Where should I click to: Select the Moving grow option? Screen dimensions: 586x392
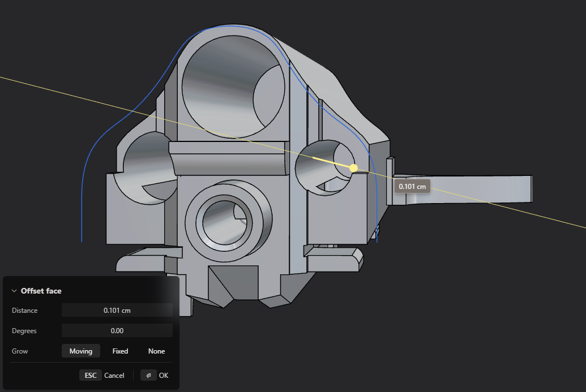coord(81,351)
